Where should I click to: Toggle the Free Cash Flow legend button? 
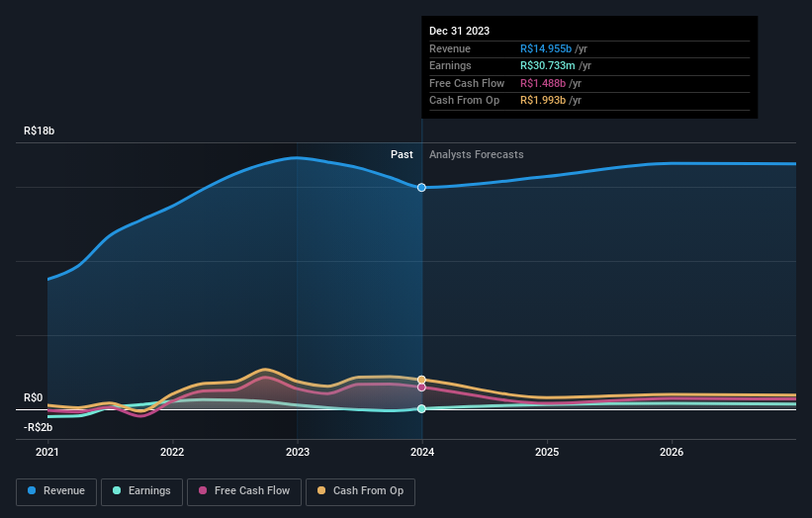[x=244, y=491]
